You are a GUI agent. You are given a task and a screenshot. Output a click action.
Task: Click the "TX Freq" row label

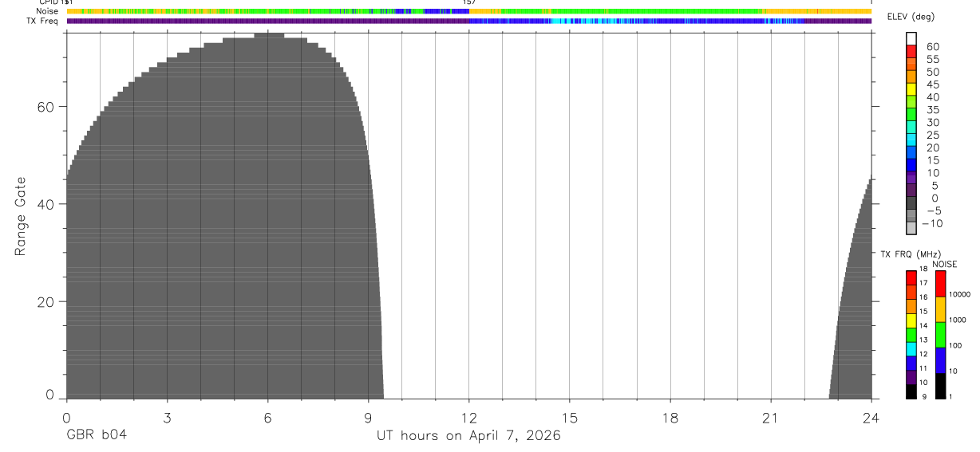pos(43,21)
